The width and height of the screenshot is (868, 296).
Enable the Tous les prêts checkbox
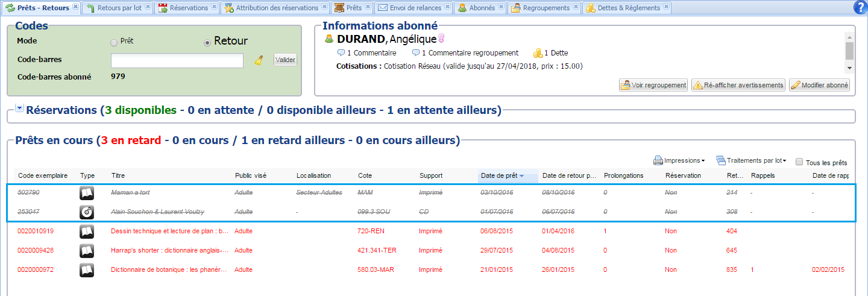[799, 162]
